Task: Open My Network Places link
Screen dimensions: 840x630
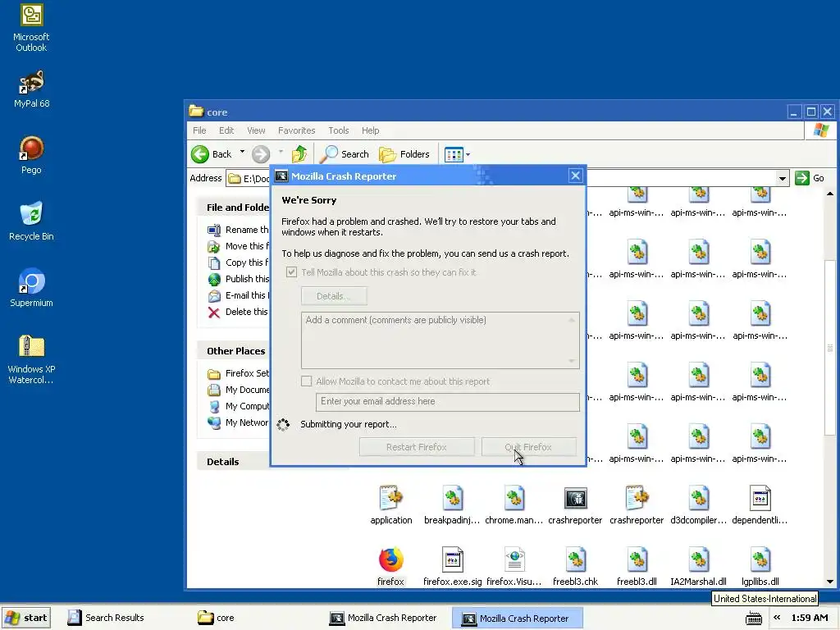Action: tap(238, 422)
